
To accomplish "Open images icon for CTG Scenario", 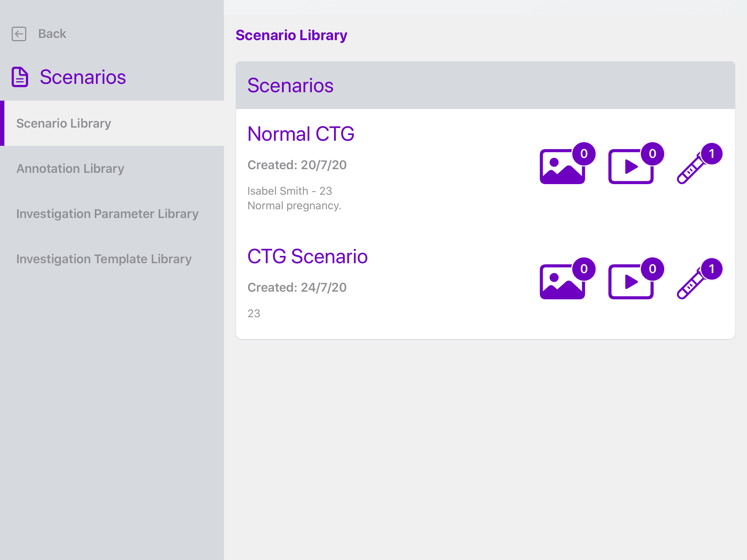I will (x=562, y=282).
